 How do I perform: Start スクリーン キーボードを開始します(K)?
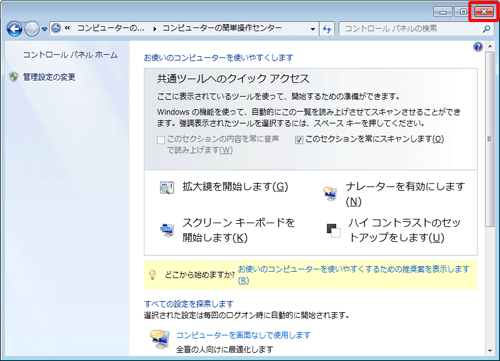[x=238, y=230]
